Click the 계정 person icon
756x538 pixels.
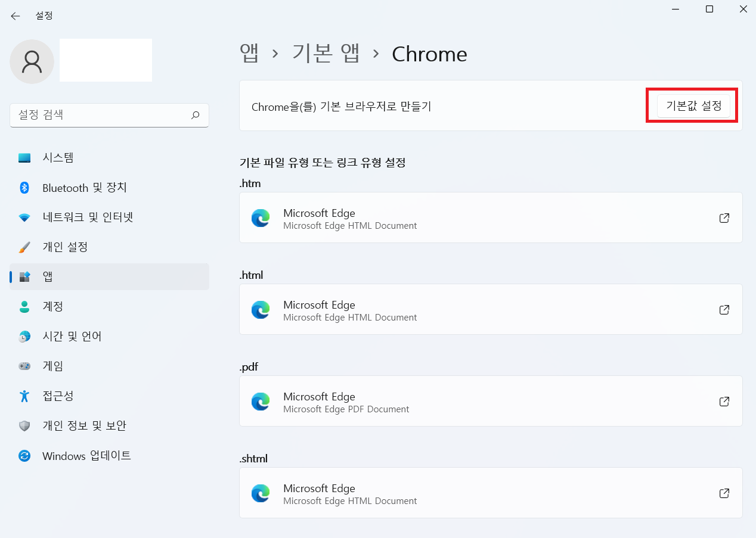pos(24,307)
